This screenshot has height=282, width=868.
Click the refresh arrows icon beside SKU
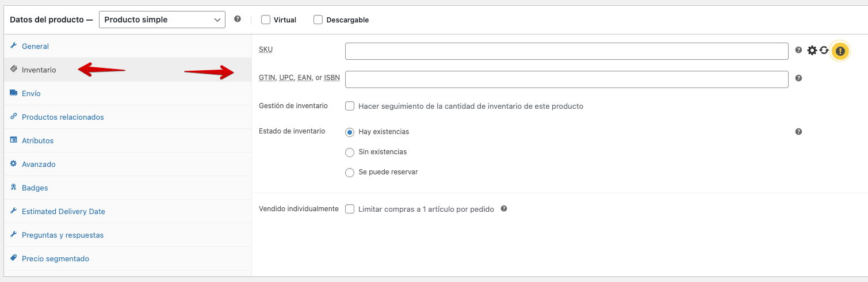coord(824,50)
